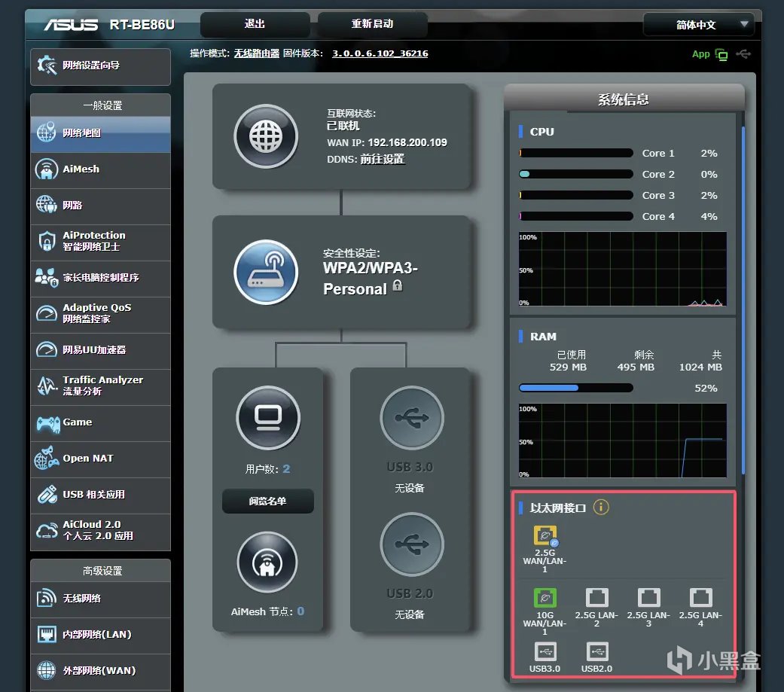Image resolution: width=784 pixels, height=692 pixels.
Task: Click the AiMesh 节点 count 0
Action: (300, 611)
